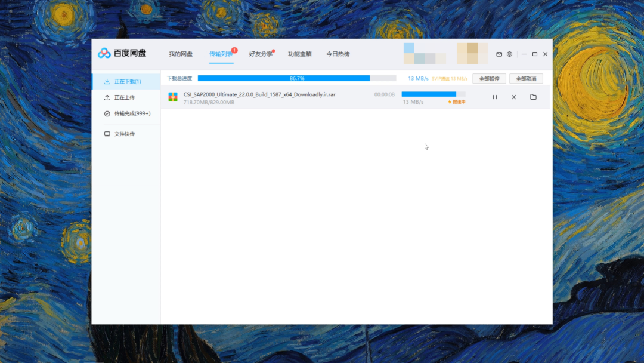Open the 好友分享 tab
The width and height of the screenshot is (644, 363).
pos(261,54)
